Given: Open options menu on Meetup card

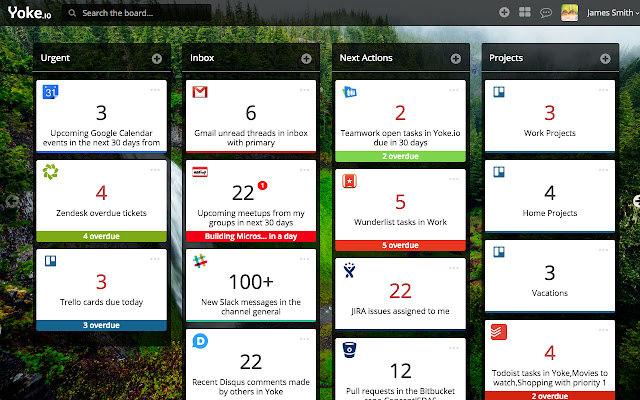Looking at the screenshot, I should tap(304, 170).
